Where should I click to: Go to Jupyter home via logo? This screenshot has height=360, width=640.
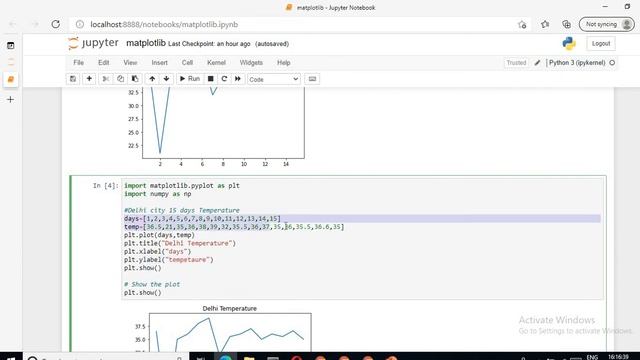(x=93, y=43)
